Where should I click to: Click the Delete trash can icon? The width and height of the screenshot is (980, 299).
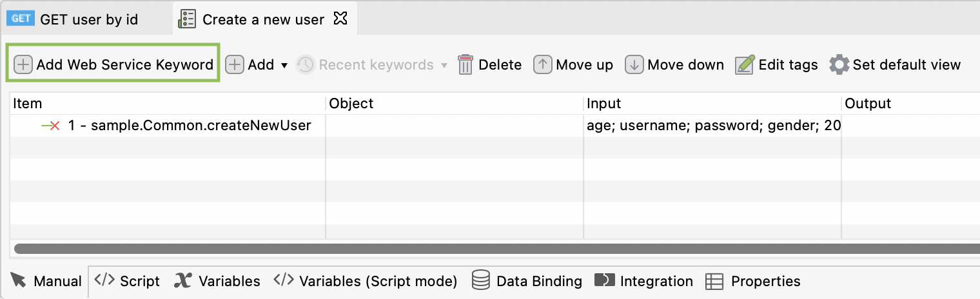pos(465,64)
